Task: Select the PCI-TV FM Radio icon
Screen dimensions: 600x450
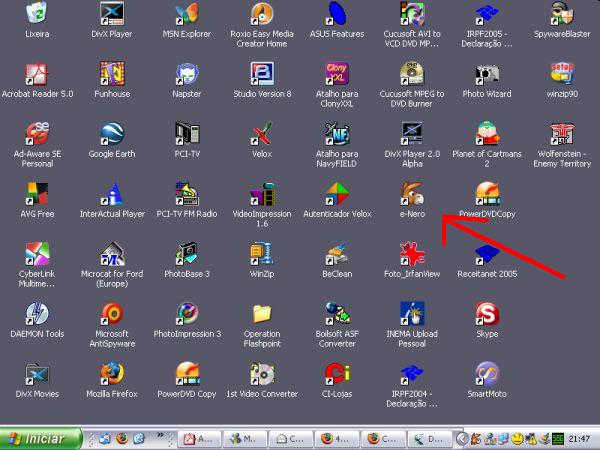Action: tap(187, 193)
